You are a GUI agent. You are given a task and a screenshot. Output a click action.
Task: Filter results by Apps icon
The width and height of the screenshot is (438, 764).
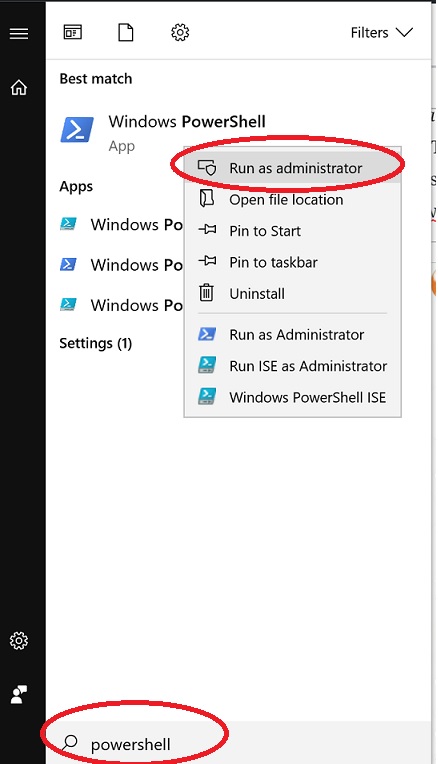click(73, 33)
